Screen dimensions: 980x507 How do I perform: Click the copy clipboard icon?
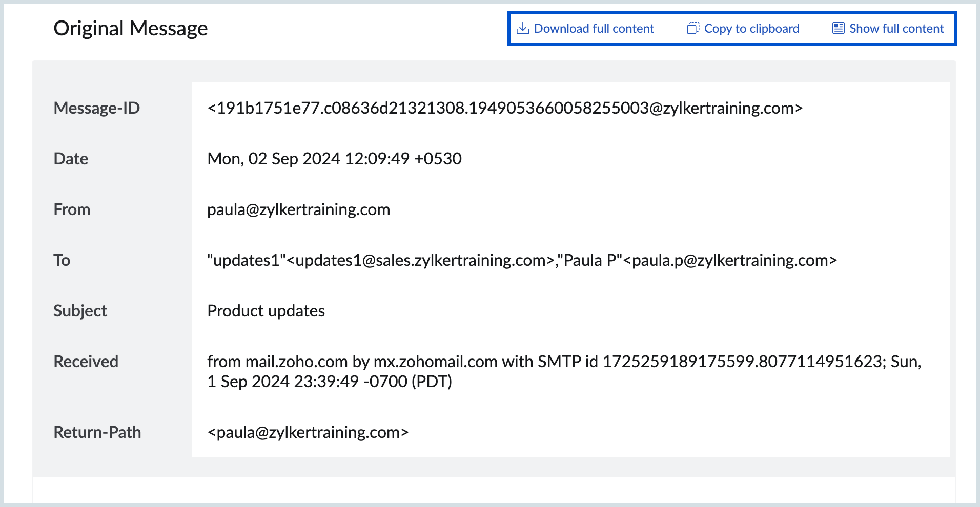(692, 28)
